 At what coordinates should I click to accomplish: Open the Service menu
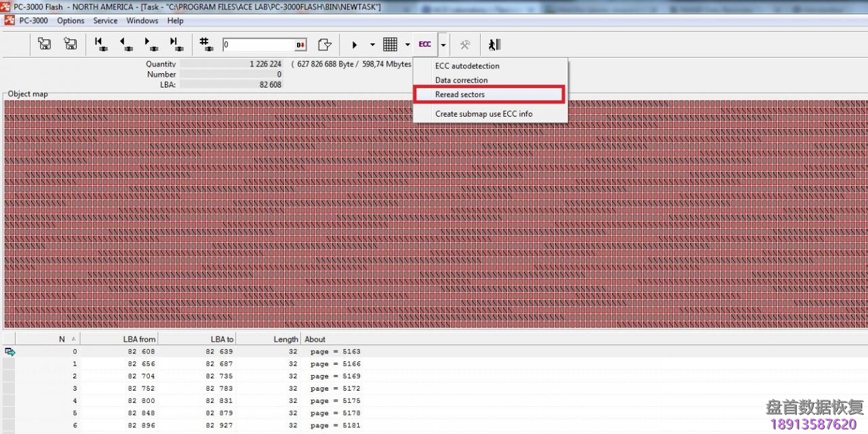[105, 20]
